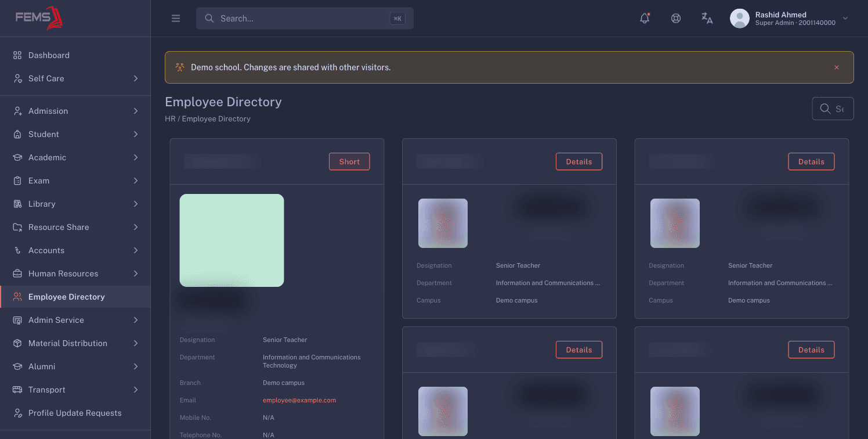Open Profile Update Requests

pos(75,413)
